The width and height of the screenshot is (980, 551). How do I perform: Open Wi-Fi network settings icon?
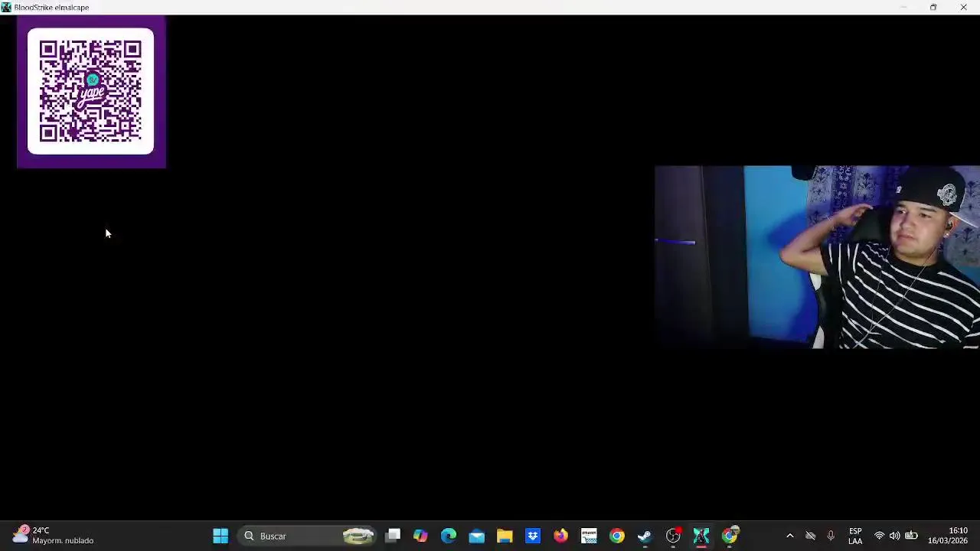pyautogui.click(x=879, y=536)
